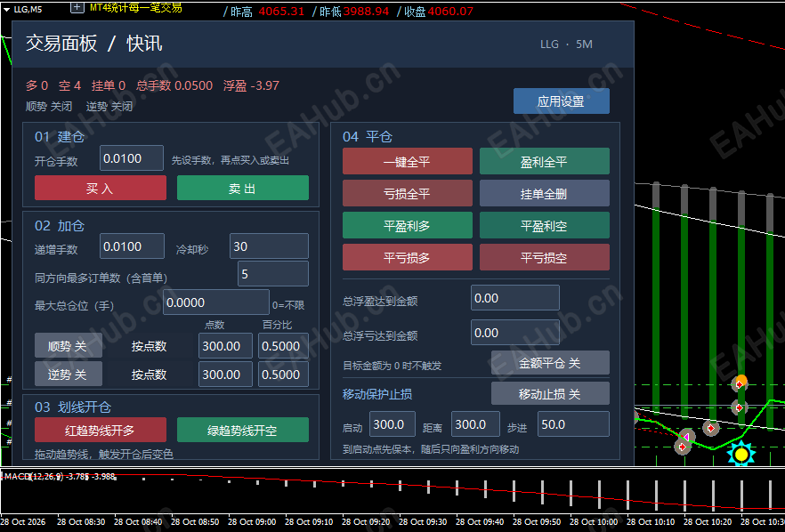Click the 最大总仓位 input field
Screen dimensions: 785x532
click(x=216, y=302)
